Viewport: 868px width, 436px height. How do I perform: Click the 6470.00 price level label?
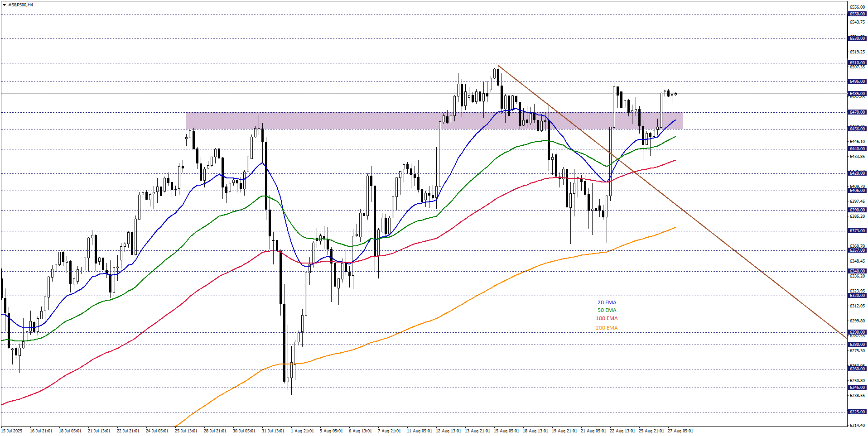click(x=857, y=112)
